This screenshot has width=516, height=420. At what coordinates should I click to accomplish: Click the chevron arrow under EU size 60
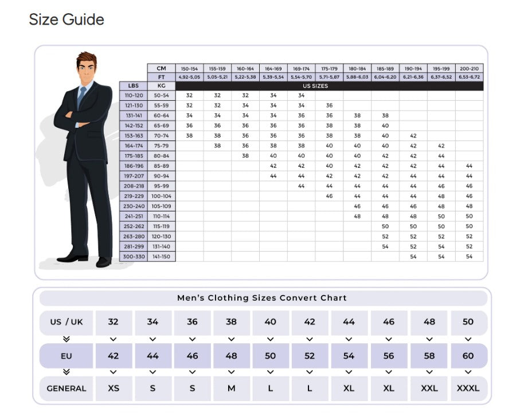(x=468, y=372)
